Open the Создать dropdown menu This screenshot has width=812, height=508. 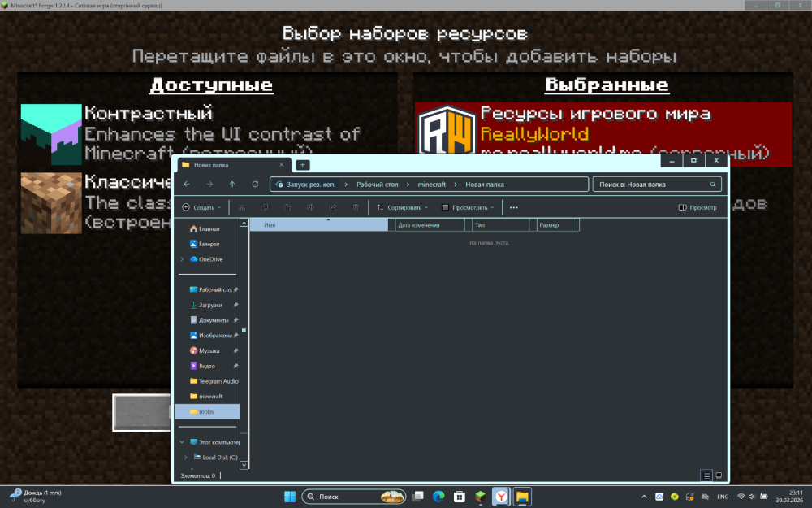tap(201, 207)
